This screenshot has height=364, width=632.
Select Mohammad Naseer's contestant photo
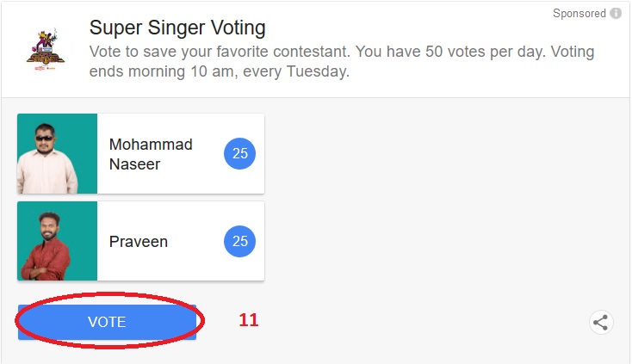[57, 153]
